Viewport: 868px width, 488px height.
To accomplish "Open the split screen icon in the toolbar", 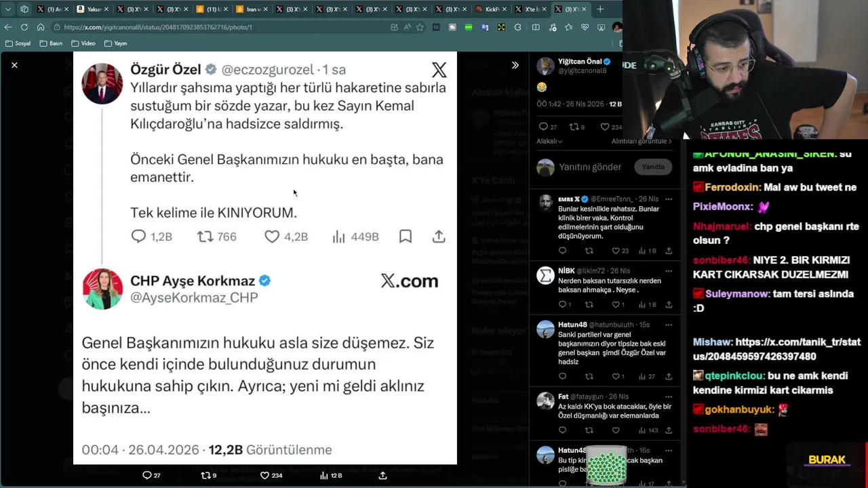I will coord(536,27).
